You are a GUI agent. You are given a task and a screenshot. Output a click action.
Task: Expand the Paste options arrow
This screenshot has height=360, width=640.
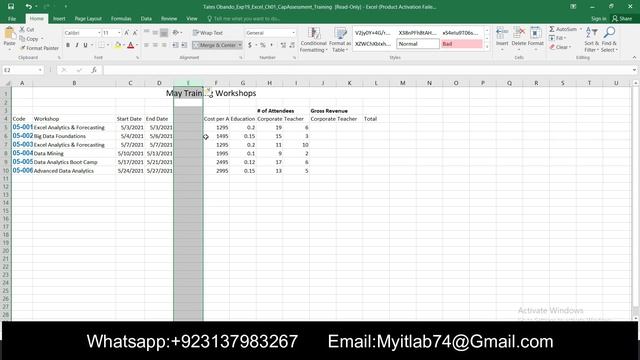[9, 49]
